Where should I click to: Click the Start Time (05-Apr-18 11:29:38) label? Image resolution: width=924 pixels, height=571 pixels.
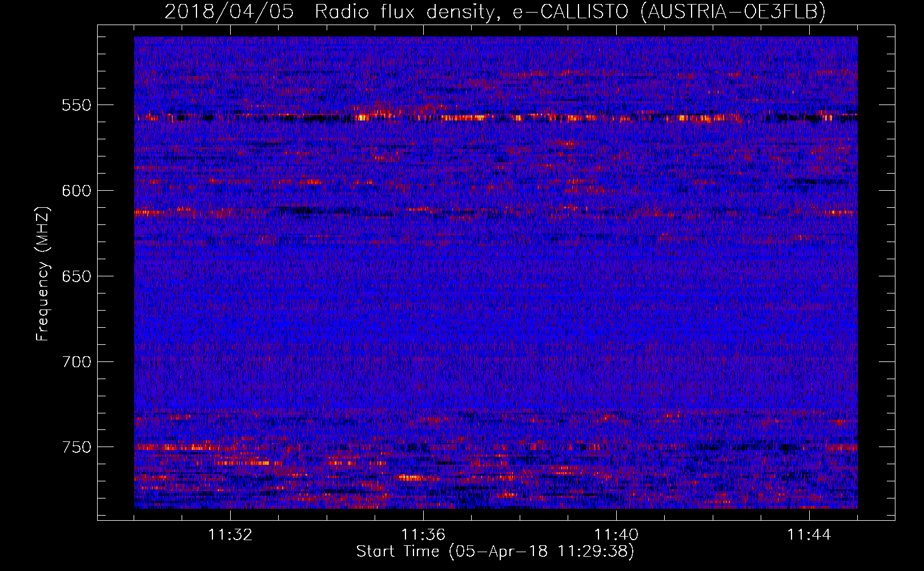coord(495,552)
